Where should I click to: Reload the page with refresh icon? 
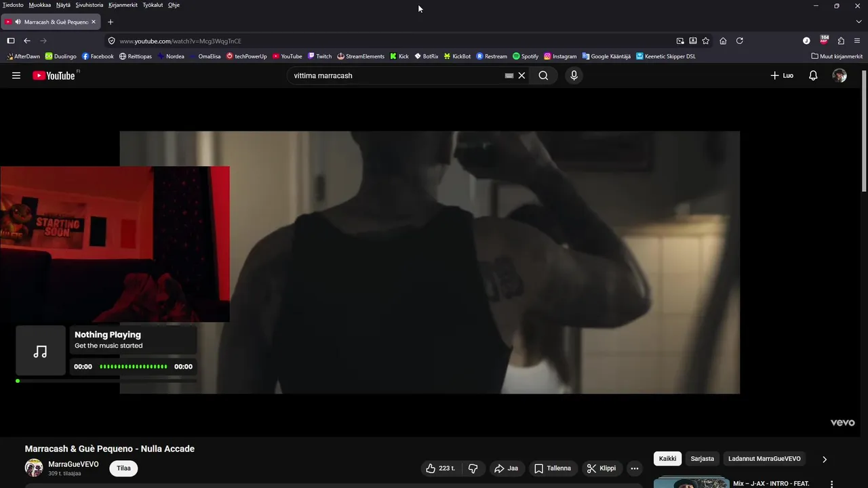(x=740, y=41)
